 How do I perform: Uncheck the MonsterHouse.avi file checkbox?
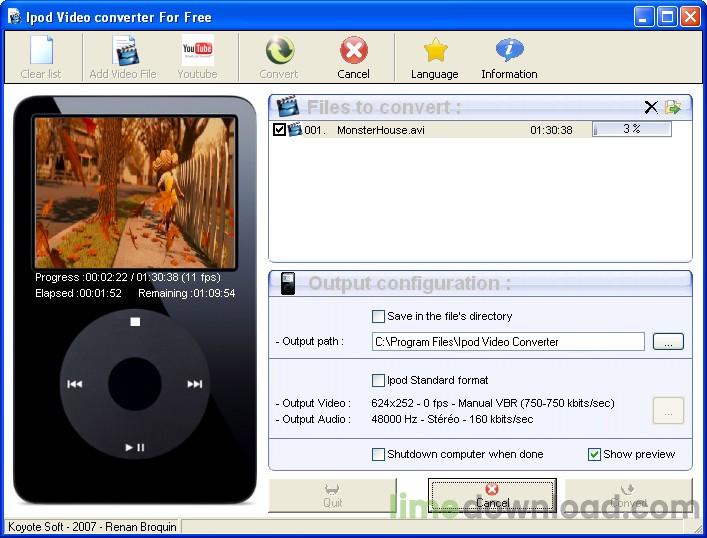279,130
